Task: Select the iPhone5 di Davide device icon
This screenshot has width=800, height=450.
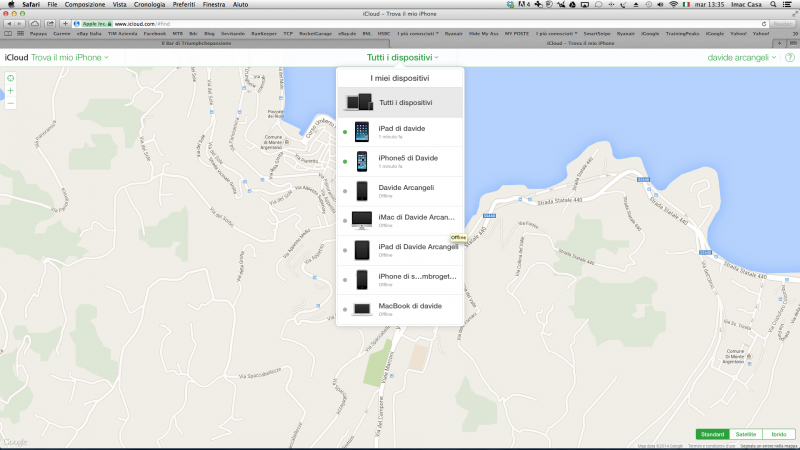Action: [x=362, y=161]
